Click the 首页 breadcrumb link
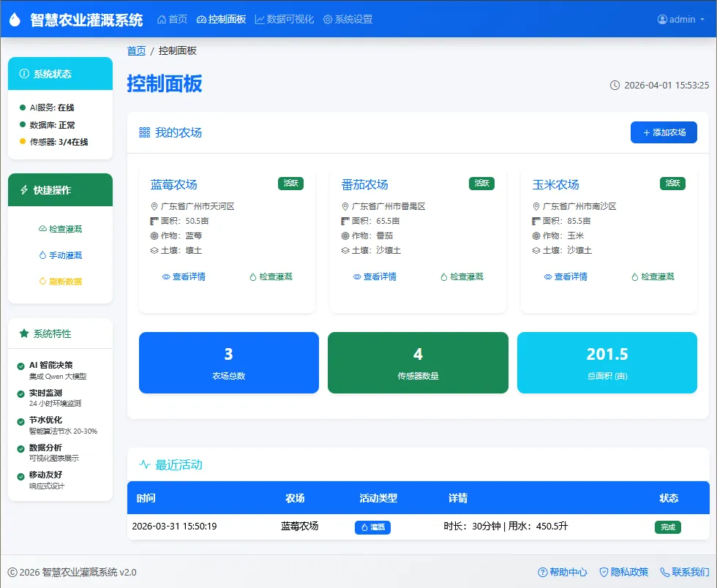The height and width of the screenshot is (588, 717). pyautogui.click(x=136, y=50)
